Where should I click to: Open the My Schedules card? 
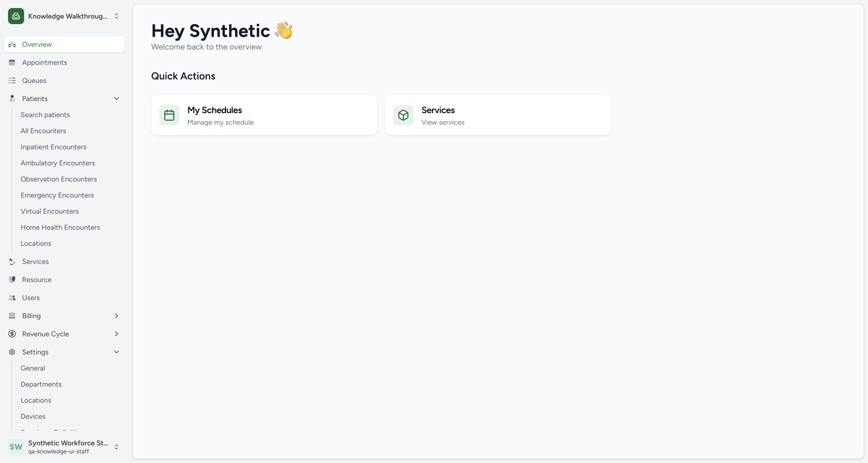264,115
